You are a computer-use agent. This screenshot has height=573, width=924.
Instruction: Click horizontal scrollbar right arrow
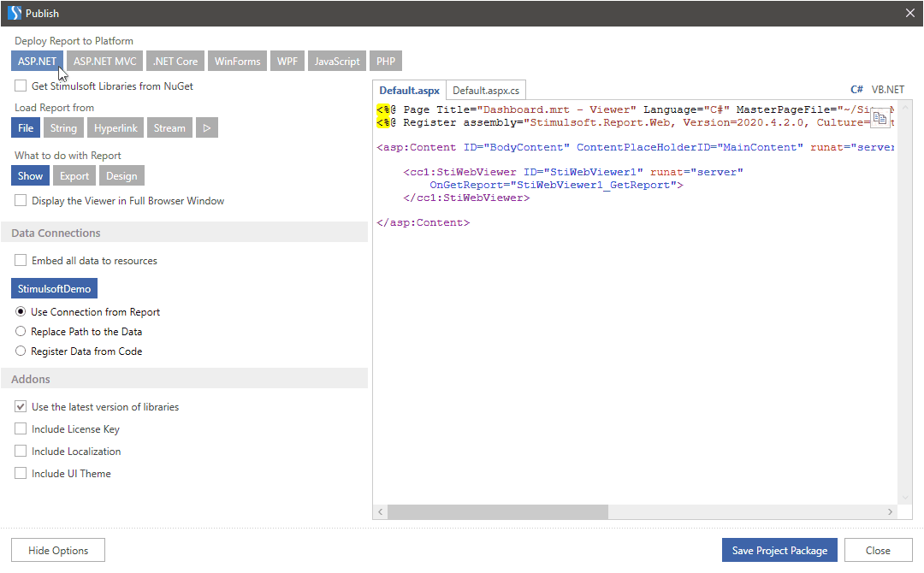tap(890, 511)
